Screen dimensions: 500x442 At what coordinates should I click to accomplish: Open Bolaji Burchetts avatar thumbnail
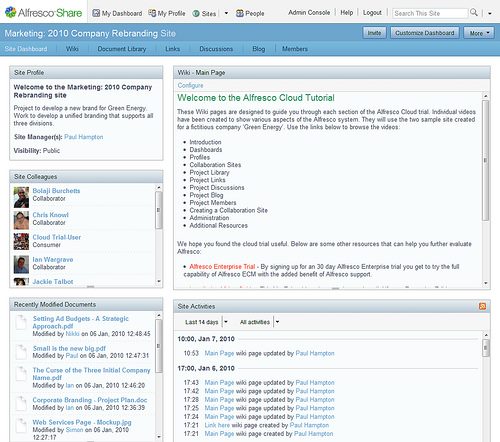[21, 197]
